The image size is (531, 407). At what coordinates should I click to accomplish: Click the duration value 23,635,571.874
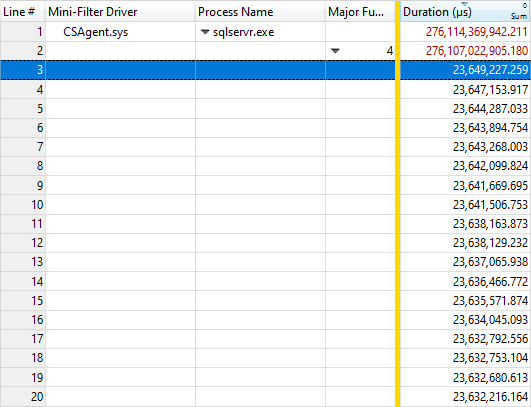click(490, 301)
